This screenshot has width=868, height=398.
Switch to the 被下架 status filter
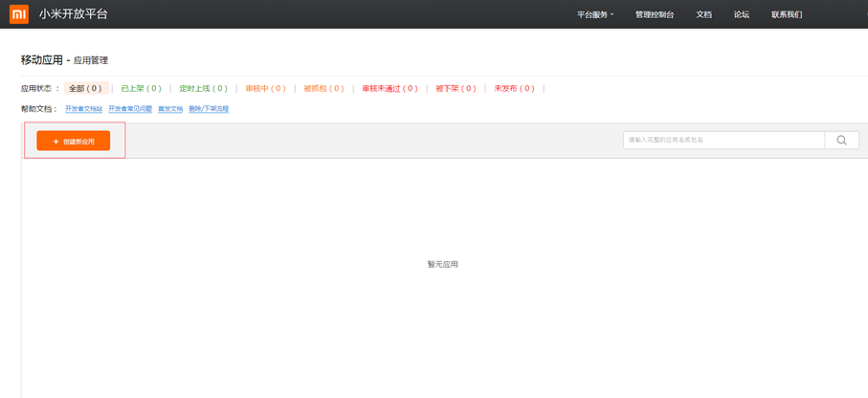[456, 89]
